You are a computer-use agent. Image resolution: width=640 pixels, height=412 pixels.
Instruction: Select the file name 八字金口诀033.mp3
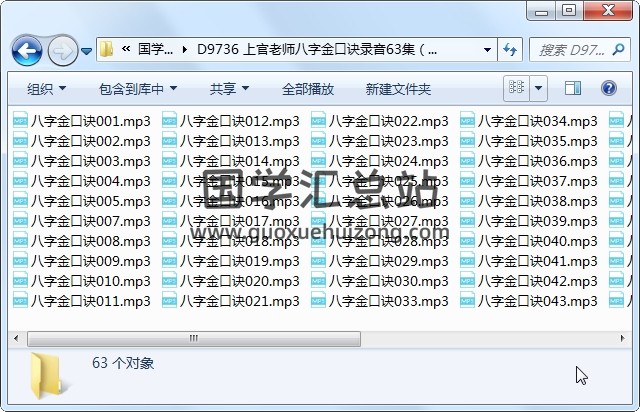coord(389,301)
